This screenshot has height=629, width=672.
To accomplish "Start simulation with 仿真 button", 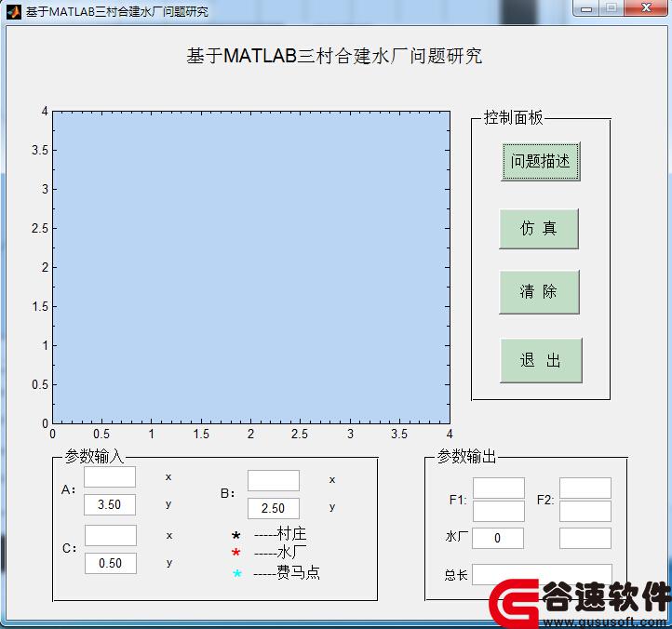I will [x=539, y=229].
